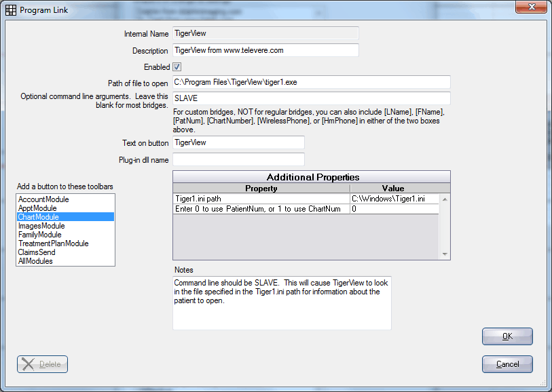The height and width of the screenshot is (392, 552).
Task: Click the empty Plug-in dll name field
Action: (239, 159)
